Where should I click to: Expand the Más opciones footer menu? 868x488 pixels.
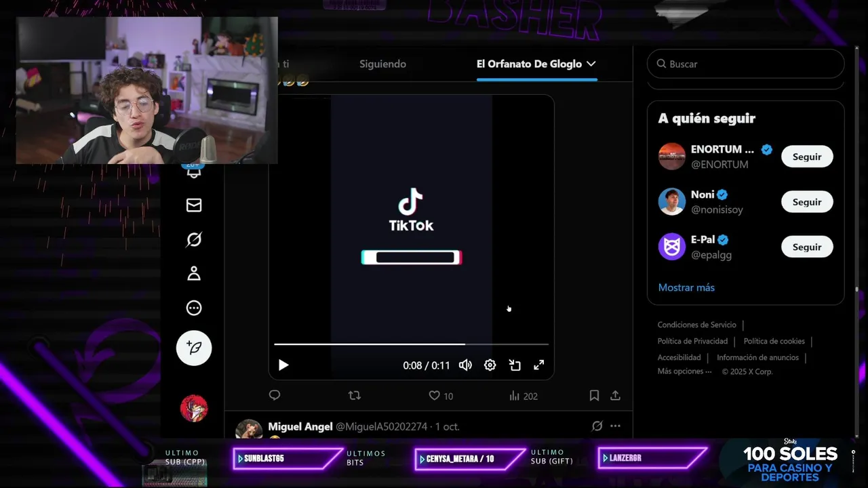tap(684, 371)
